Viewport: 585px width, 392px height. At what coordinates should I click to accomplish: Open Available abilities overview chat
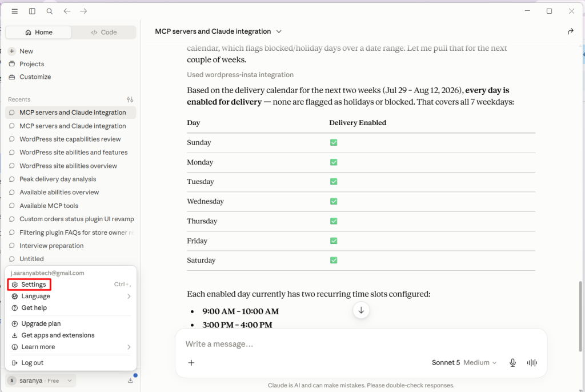(71, 192)
